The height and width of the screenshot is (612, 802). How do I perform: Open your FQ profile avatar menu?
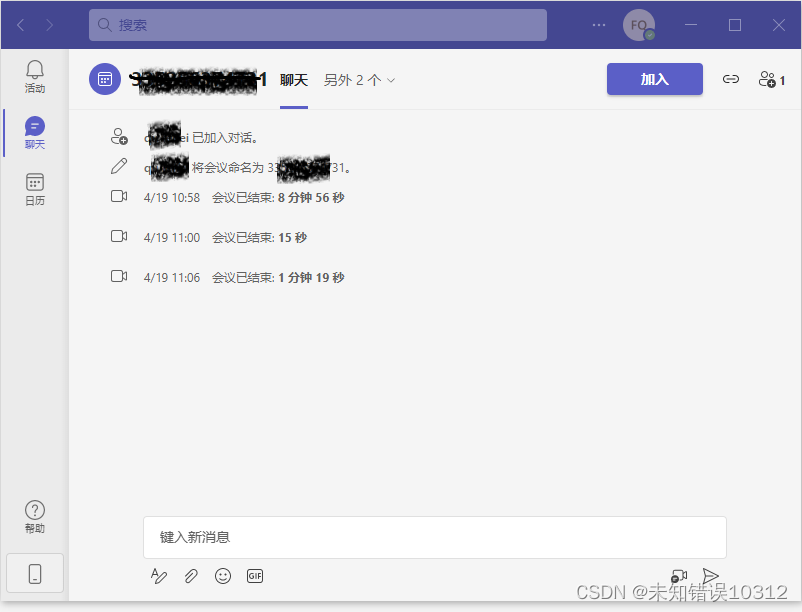[640, 24]
